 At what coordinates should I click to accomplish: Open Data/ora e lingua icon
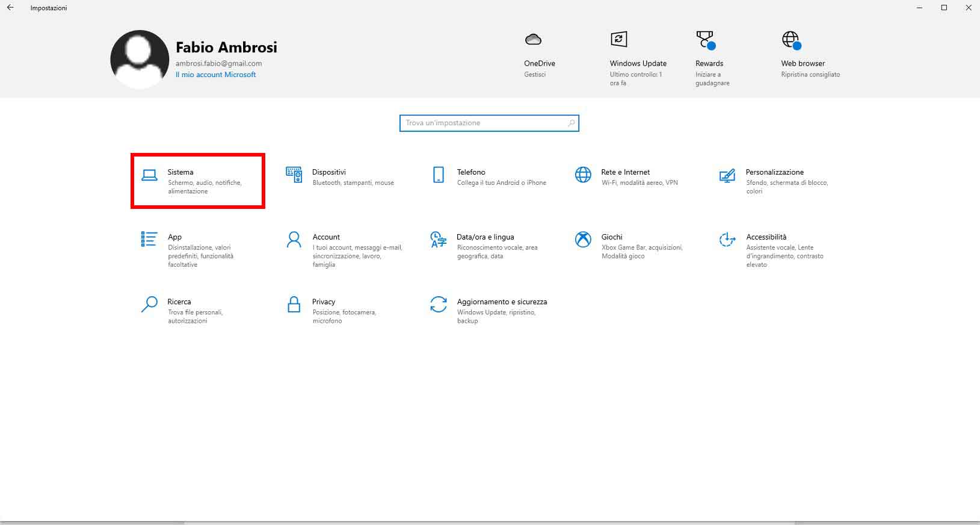[439, 240]
